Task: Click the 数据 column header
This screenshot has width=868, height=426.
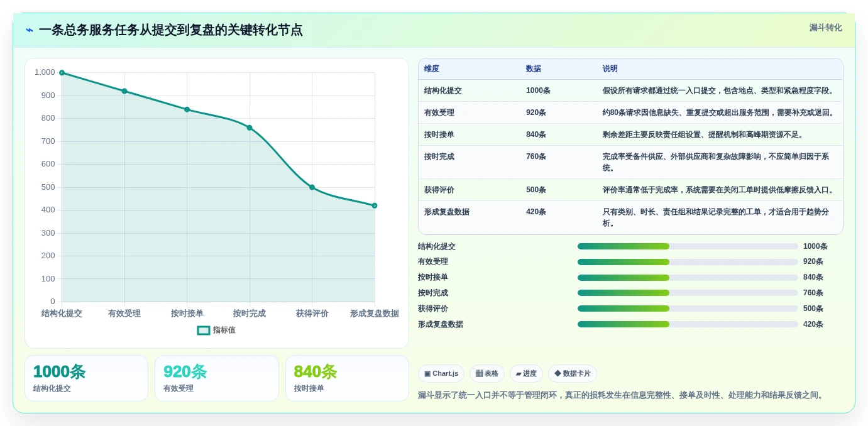Action: 534,68
